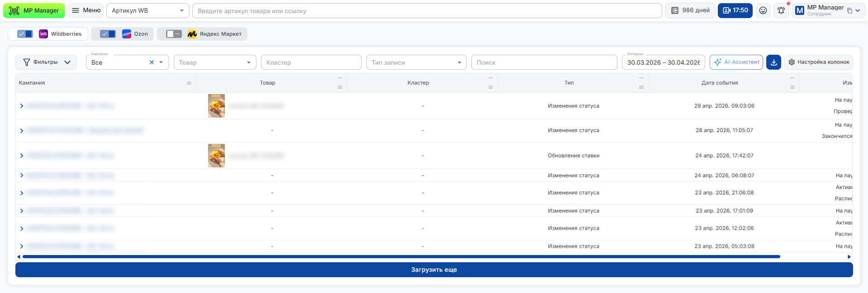Open the smiley feedback icon
868x293 pixels.
[x=763, y=10]
